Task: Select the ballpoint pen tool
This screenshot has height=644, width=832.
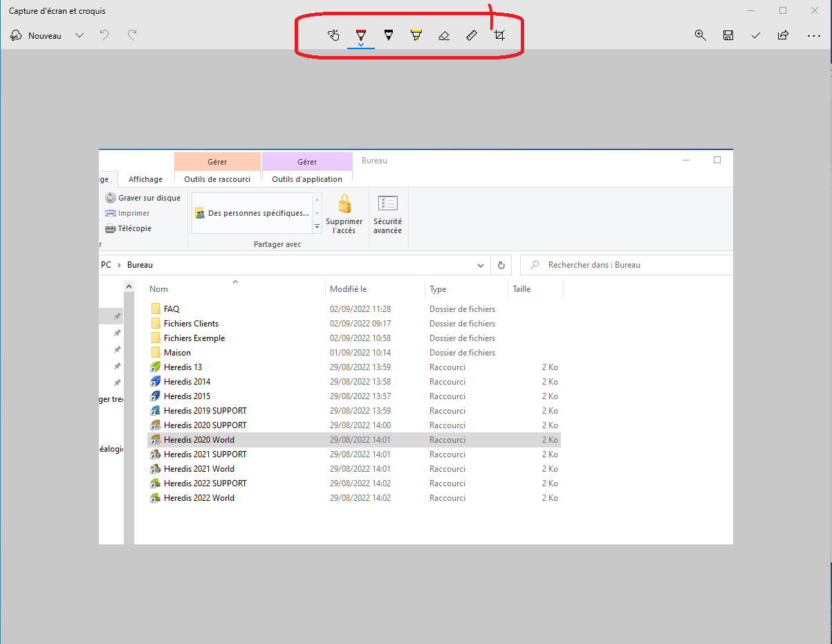Action: [x=360, y=35]
